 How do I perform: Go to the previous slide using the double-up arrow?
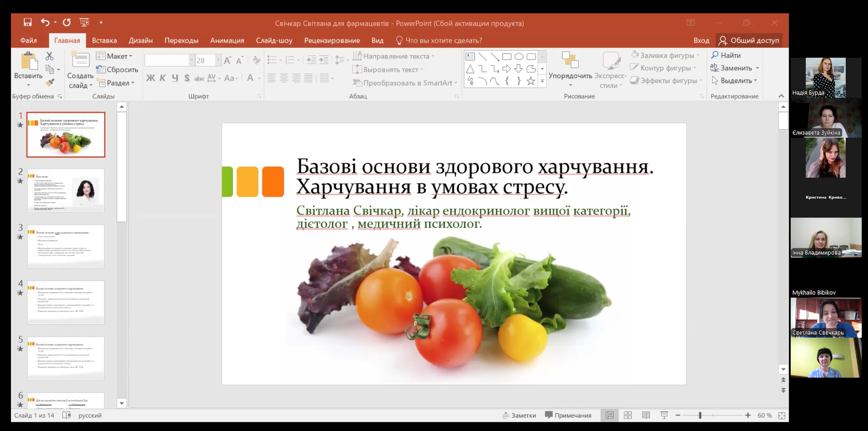point(783,380)
